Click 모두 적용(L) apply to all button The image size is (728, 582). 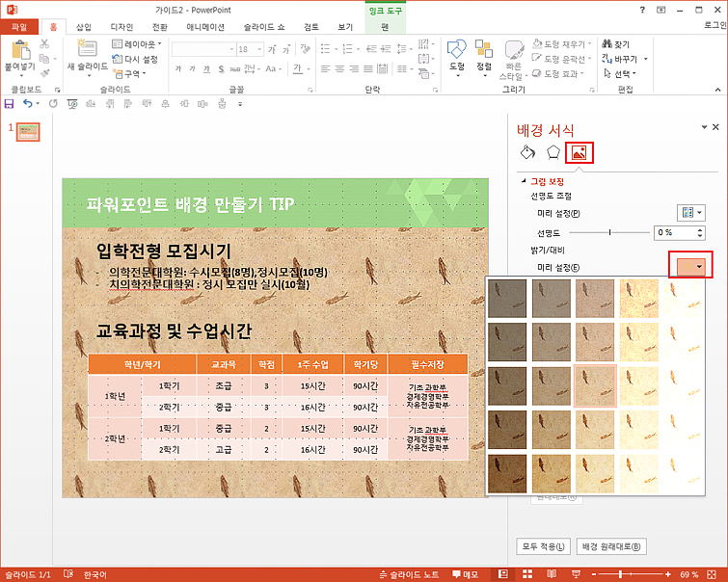click(x=543, y=546)
